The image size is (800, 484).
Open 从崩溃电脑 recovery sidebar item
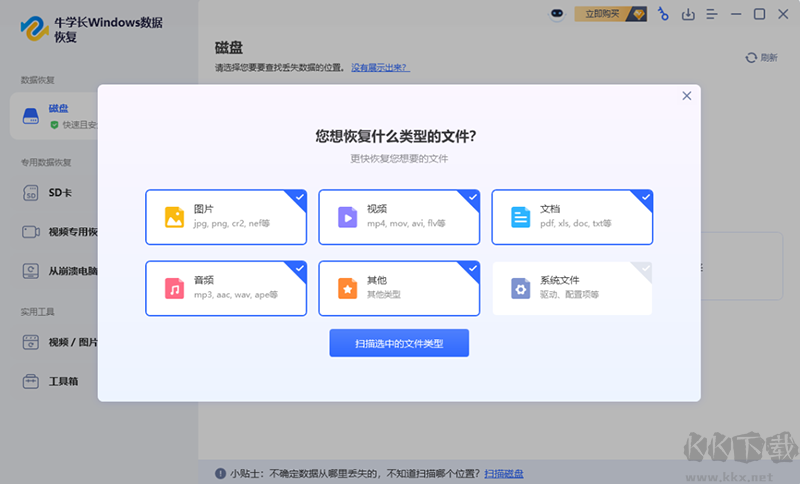click(73, 271)
